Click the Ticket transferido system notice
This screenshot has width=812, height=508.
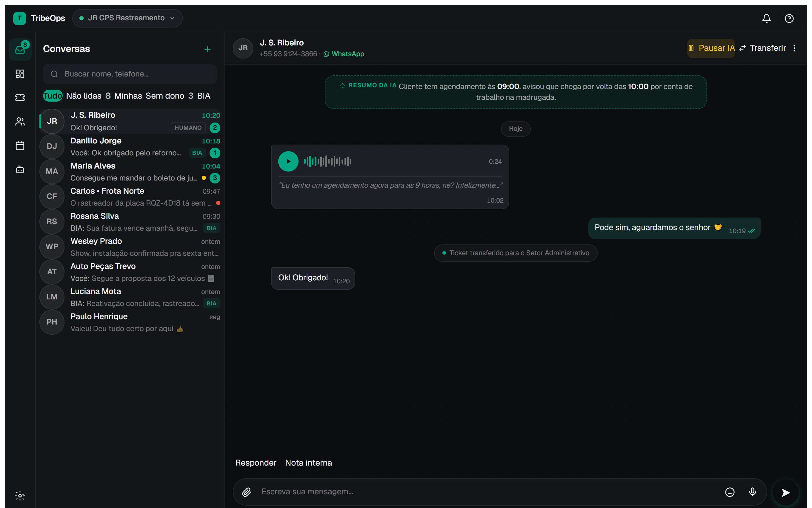tap(515, 253)
